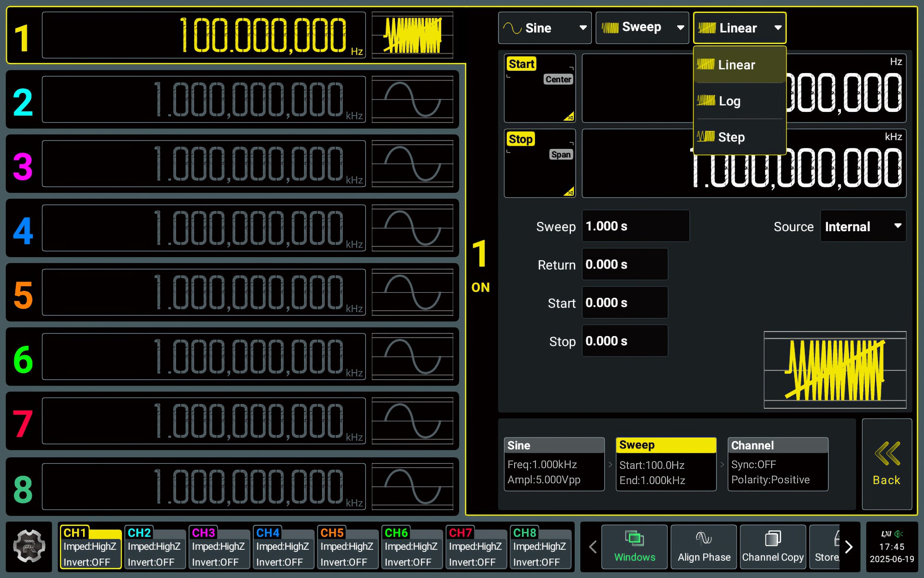Click the large sweep waveform preview
This screenshot has width=924, height=578.
(835, 370)
